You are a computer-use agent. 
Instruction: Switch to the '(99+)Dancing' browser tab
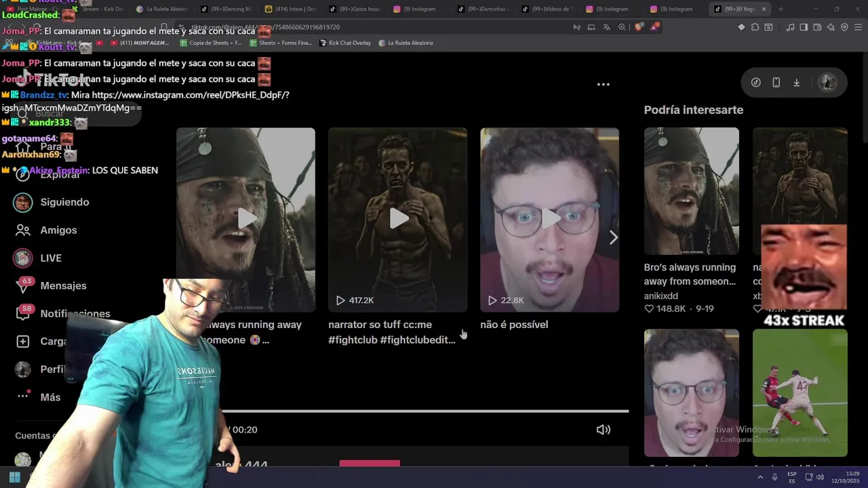click(x=227, y=9)
